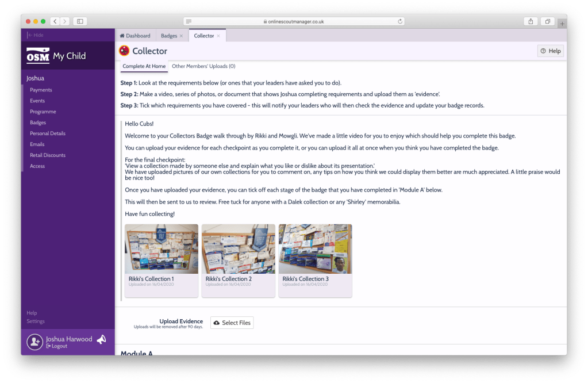
Task: Click Select Files to upload evidence
Action: (232, 323)
